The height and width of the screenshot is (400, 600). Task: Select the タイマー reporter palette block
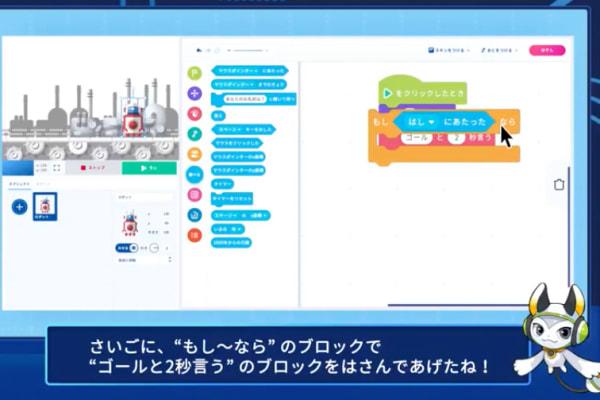(222, 184)
